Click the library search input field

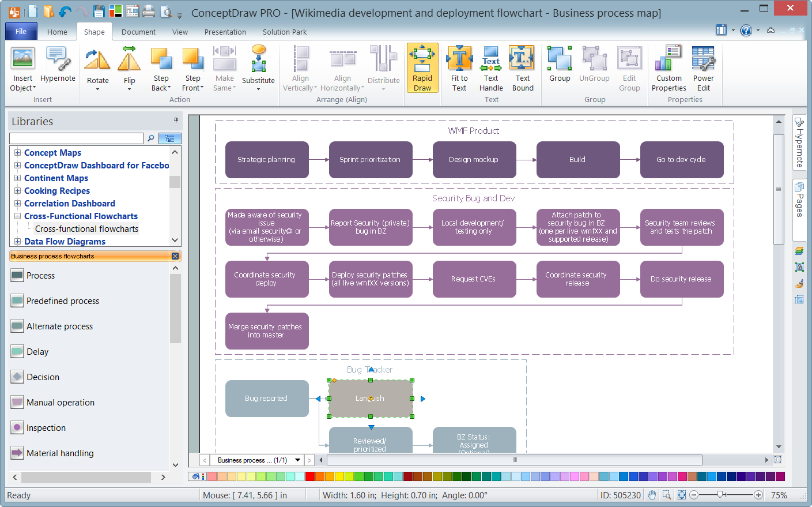[77, 138]
